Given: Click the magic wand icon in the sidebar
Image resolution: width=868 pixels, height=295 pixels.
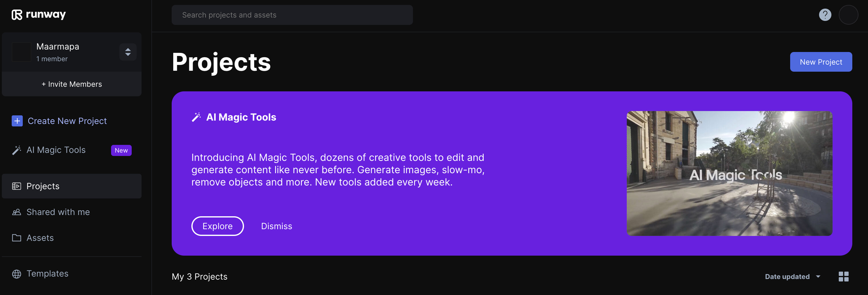Looking at the screenshot, I should pyautogui.click(x=17, y=150).
